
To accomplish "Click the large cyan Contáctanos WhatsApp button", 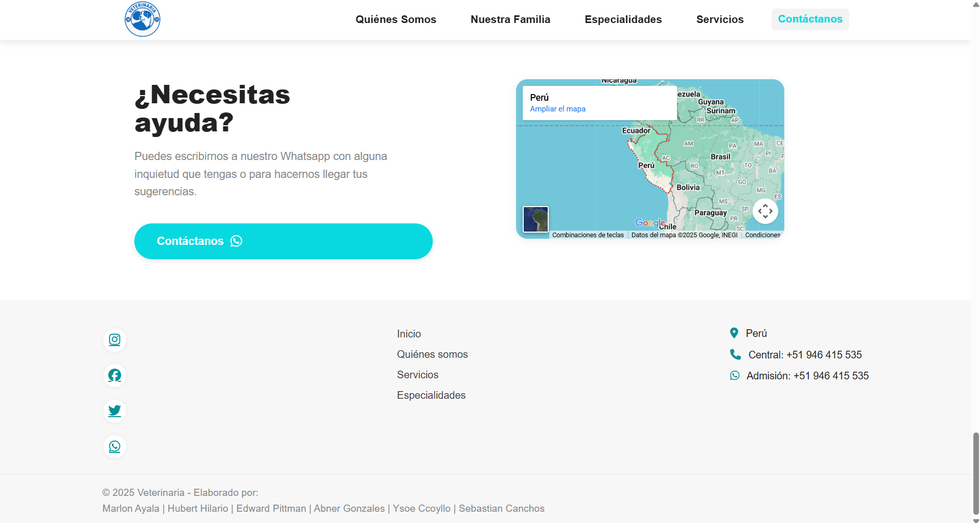I will click(x=284, y=241).
